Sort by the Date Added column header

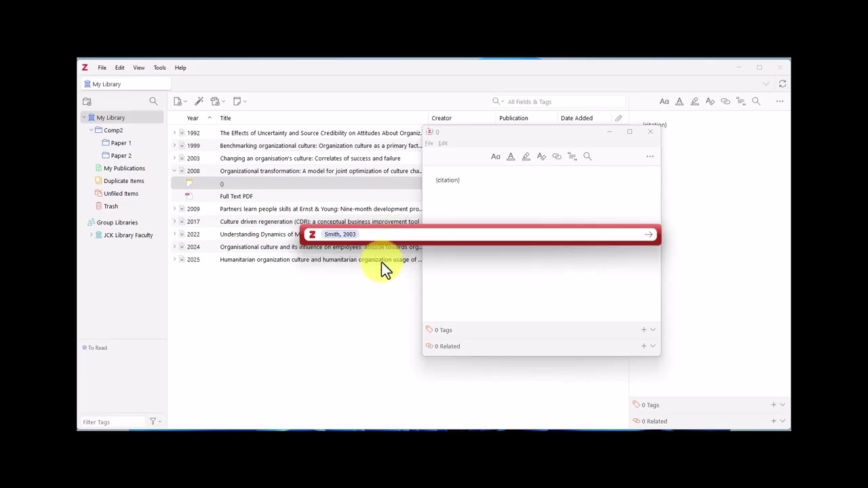click(576, 118)
